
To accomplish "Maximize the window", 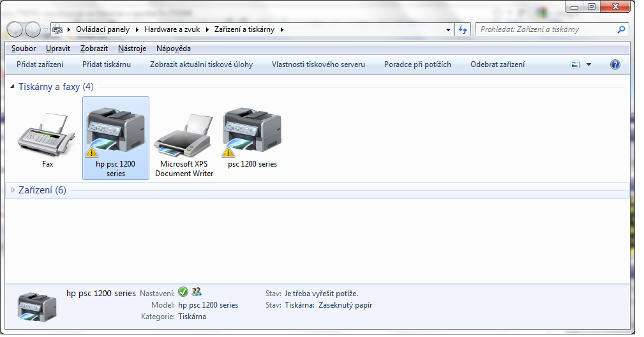I will (x=592, y=6).
